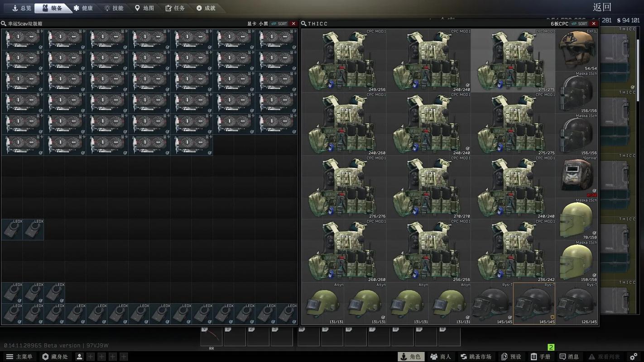Click magnifier icon in 幸运Scav垃圾箱 header

[4, 24]
